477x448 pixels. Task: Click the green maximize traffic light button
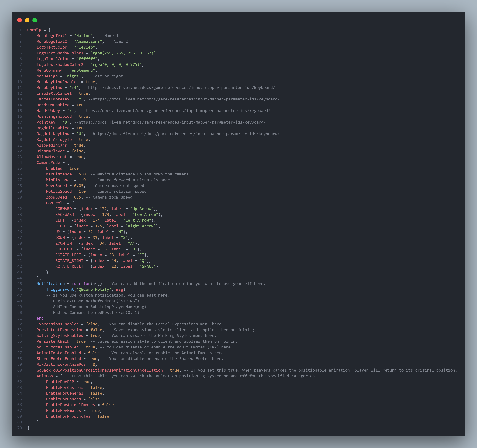35,20
